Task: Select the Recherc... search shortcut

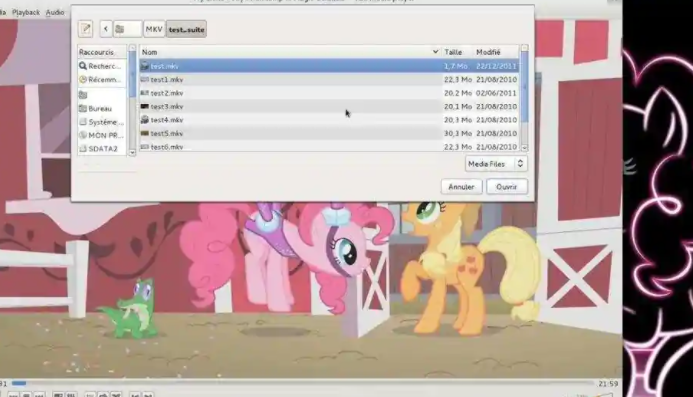Action: pyautogui.click(x=101, y=66)
